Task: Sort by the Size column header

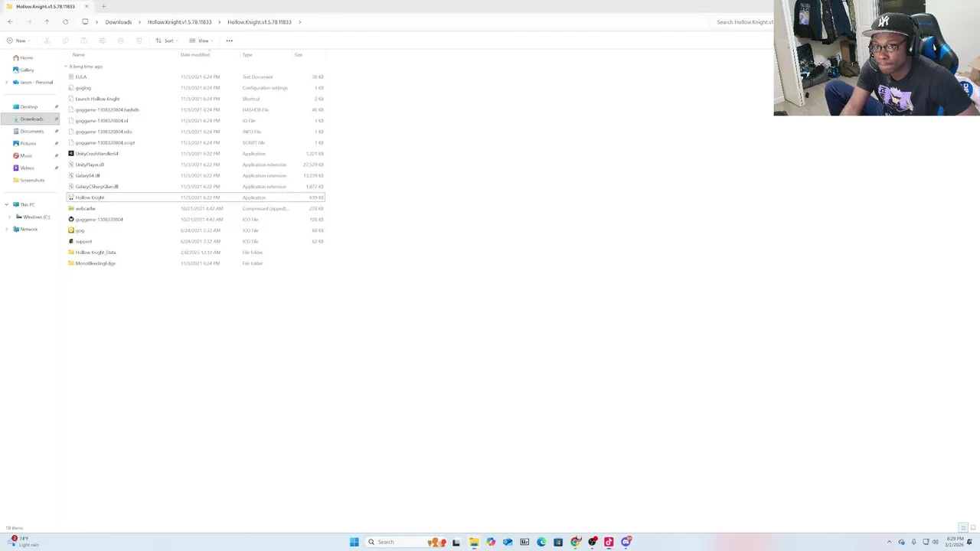Action: tap(299, 55)
